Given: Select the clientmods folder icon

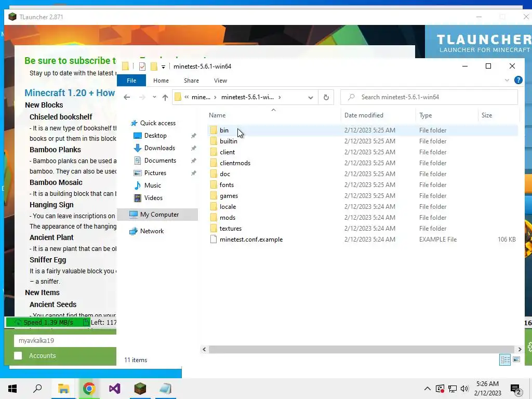Looking at the screenshot, I should pyautogui.click(x=214, y=163).
